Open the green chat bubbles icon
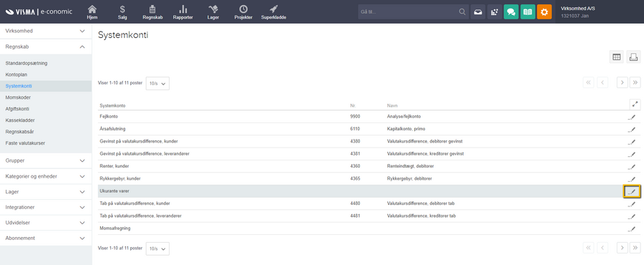 point(511,12)
